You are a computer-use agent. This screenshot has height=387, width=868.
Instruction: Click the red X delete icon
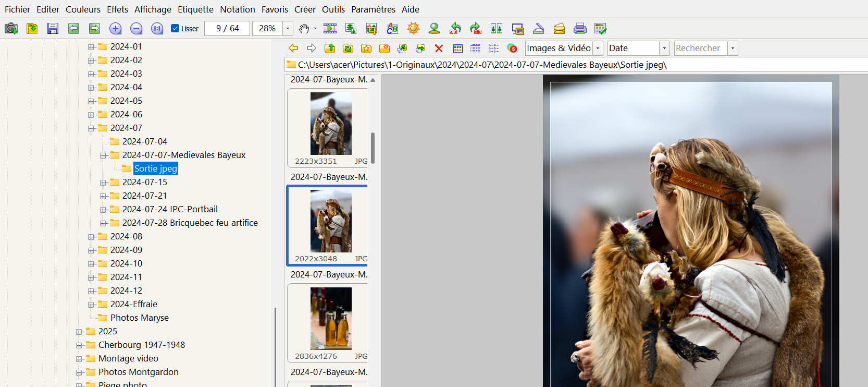(439, 49)
